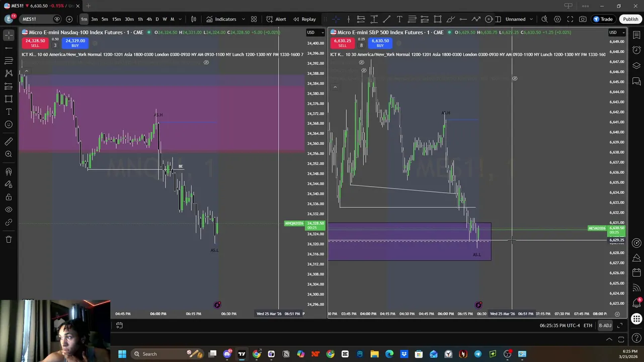This screenshot has width=644, height=362.
Task: Open the Fibonacci tools in left sidebar
Action: [9, 60]
